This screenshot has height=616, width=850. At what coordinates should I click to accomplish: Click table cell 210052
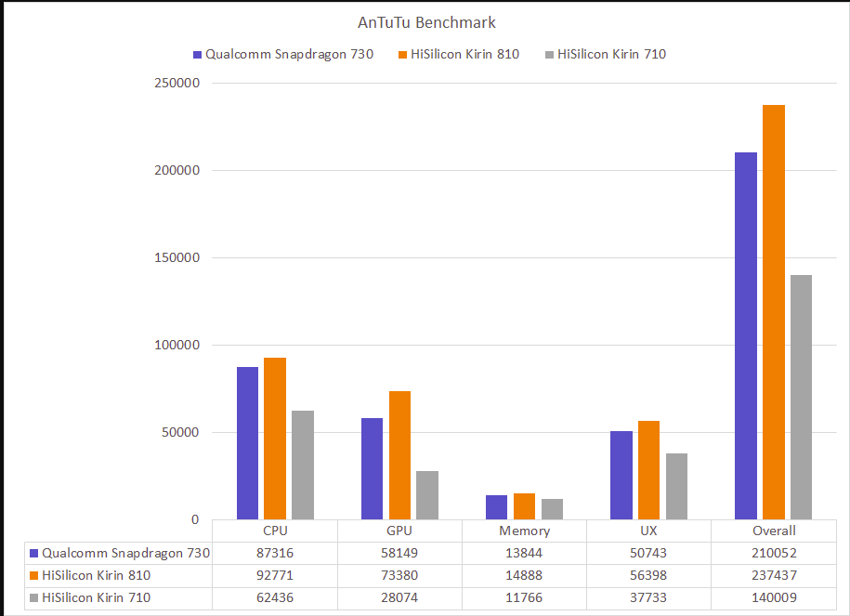(x=774, y=553)
